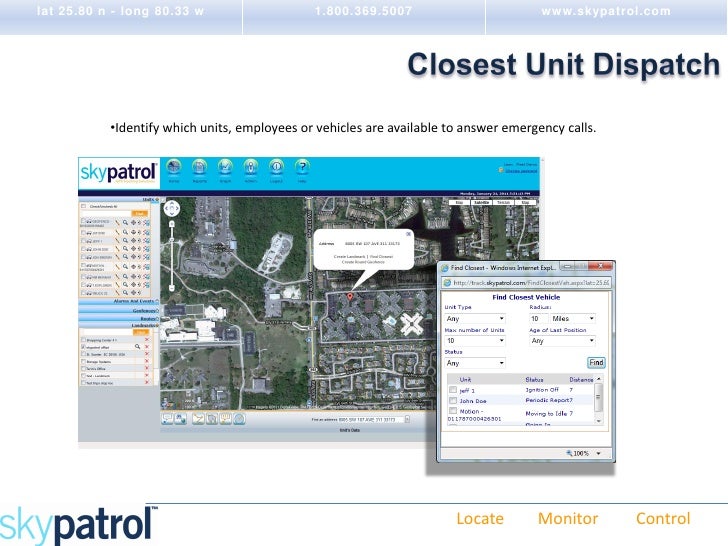Open the Unit Type dropdown
The width and height of the screenshot is (728, 546).
475,318
